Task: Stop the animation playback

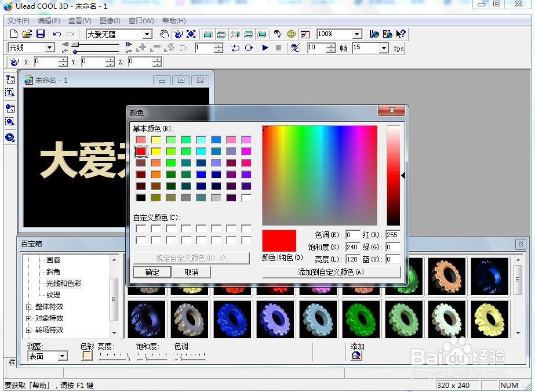Action: pyautogui.click(x=278, y=48)
